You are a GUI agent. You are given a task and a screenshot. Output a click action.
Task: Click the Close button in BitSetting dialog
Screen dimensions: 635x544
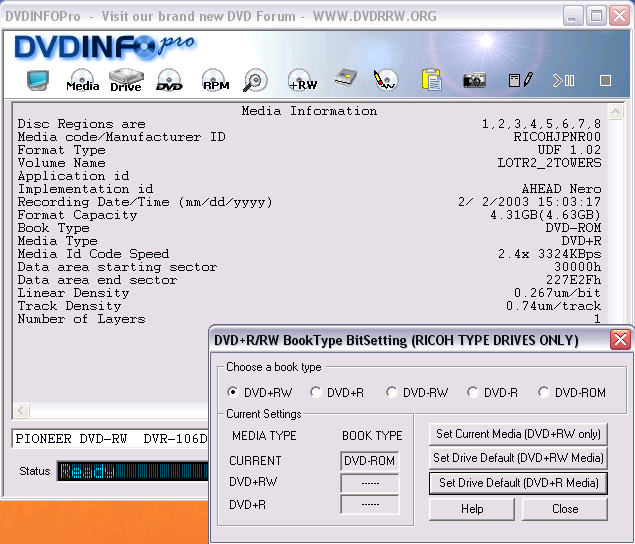[x=565, y=509]
